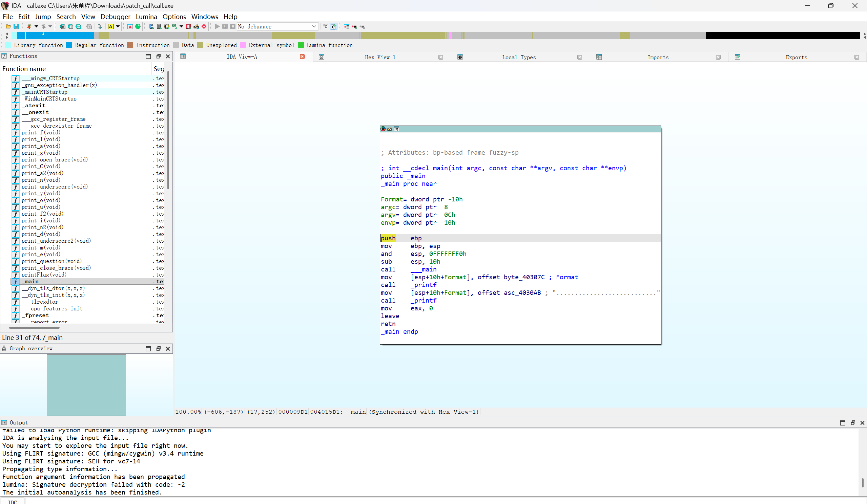Click the graph node color icon
The width and height of the screenshot is (867, 504).
383,129
